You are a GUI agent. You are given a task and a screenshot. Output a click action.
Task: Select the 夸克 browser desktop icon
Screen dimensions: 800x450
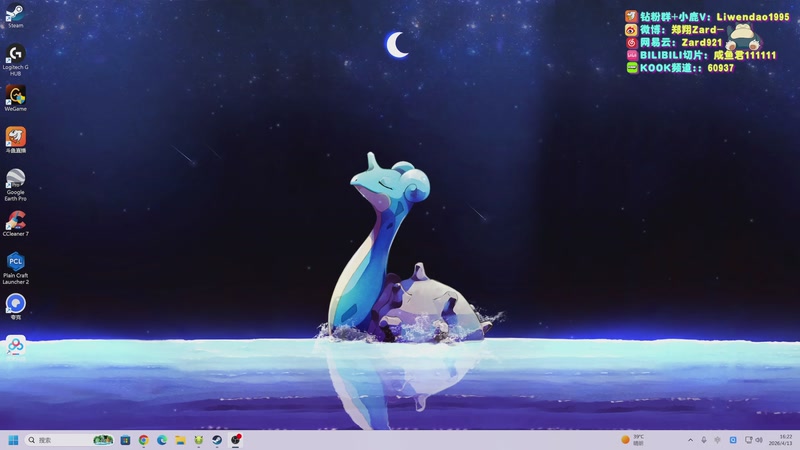[15, 307]
